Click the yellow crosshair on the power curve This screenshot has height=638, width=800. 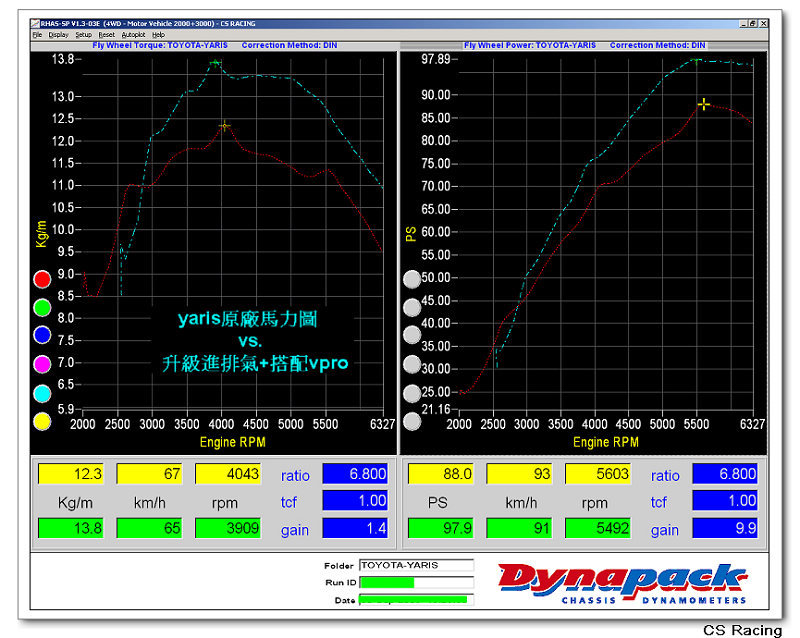click(704, 104)
